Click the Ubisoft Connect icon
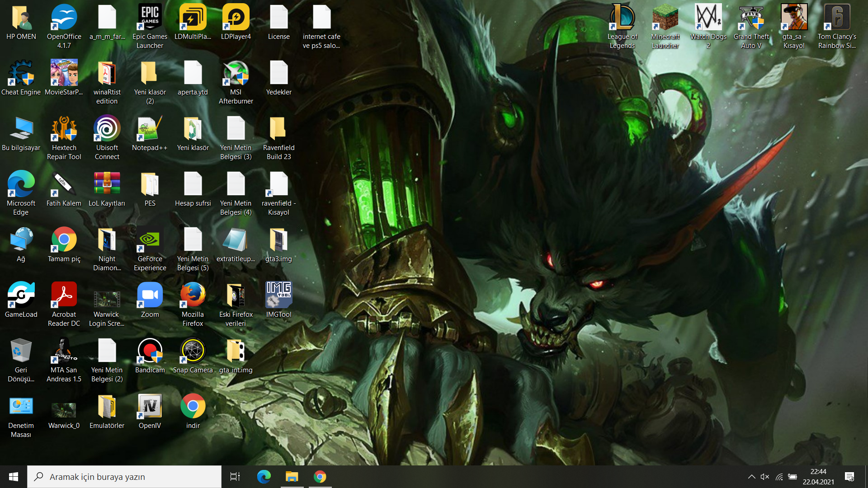This screenshot has height=488, width=868. [107, 129]
